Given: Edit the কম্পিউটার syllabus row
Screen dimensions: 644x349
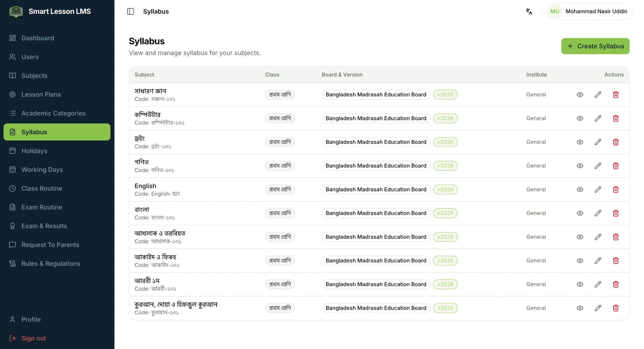Looking at the screenshot, I should point(598,118).
